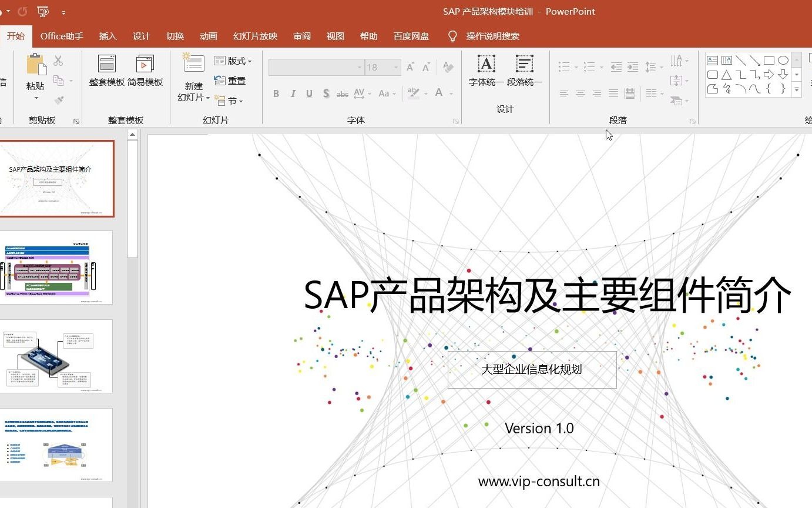Open the 简易模板 simple templates
812x508 pixels.
click(x=145, y=71)
